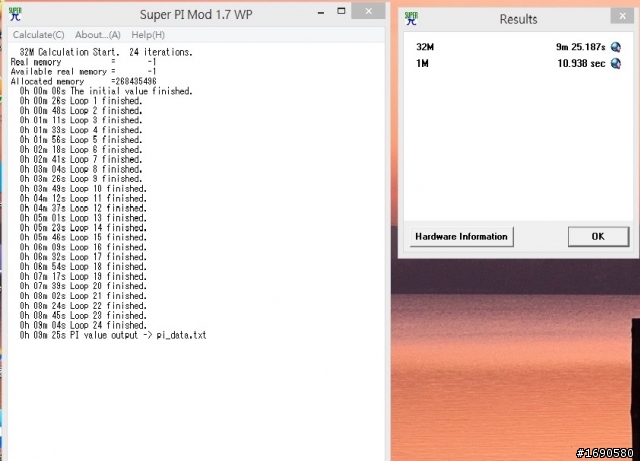Click the 'Allocated memory' log line
This screenshot has height=461, width=640.
coord(84,81)
